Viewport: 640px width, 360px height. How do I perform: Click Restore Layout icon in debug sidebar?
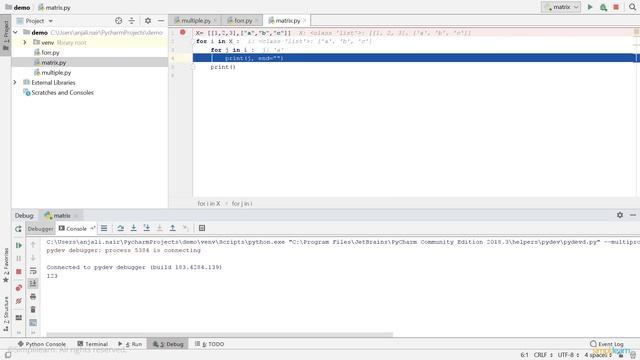point(18,318)
